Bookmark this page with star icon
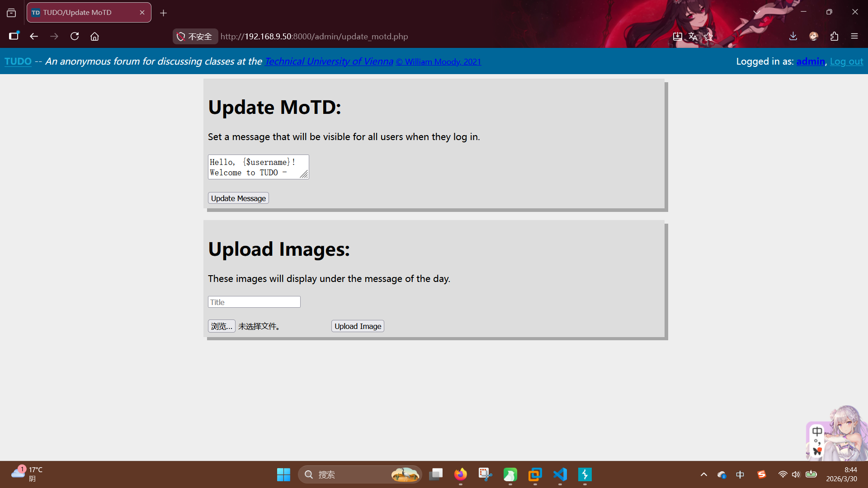The height and width of the screenshot is (488, 868). 708,36
